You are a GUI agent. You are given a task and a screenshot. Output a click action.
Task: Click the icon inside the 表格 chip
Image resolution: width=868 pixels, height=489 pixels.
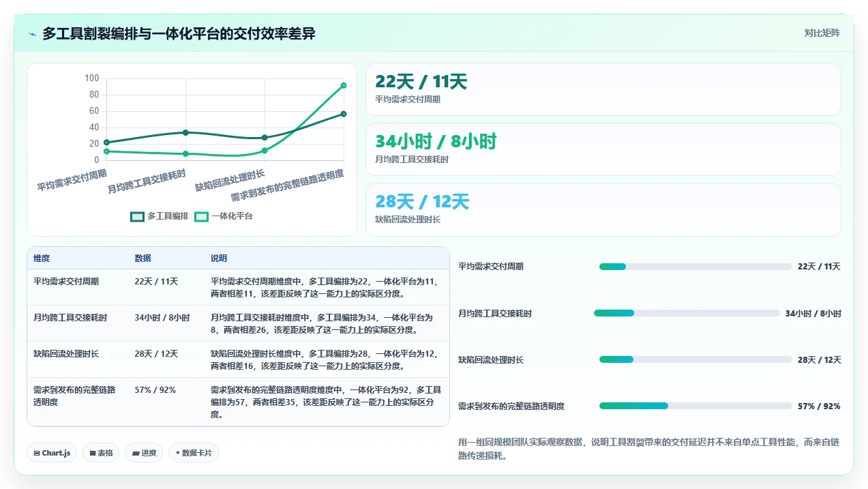92,453
